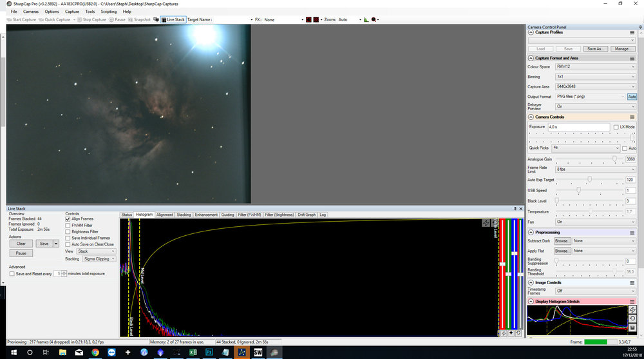Click the first red reticule overlay icon
Screen dimensions: 644x359
click(x=308, y=19)
